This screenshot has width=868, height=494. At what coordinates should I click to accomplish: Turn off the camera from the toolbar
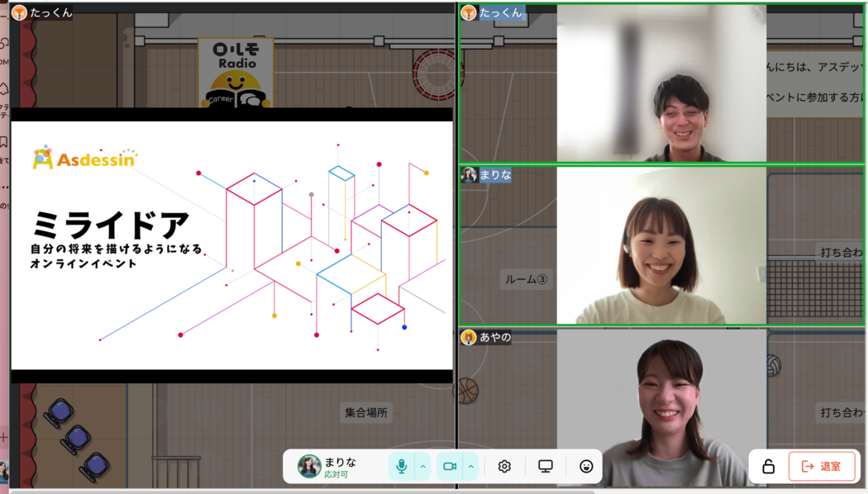pos(450,467)
